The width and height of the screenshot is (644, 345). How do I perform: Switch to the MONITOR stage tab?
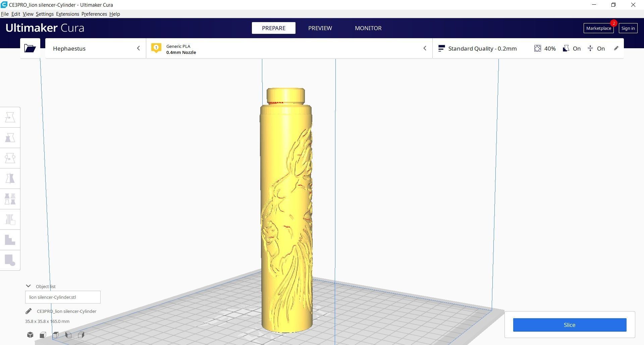pyautogui.click(x=368, y=28)
